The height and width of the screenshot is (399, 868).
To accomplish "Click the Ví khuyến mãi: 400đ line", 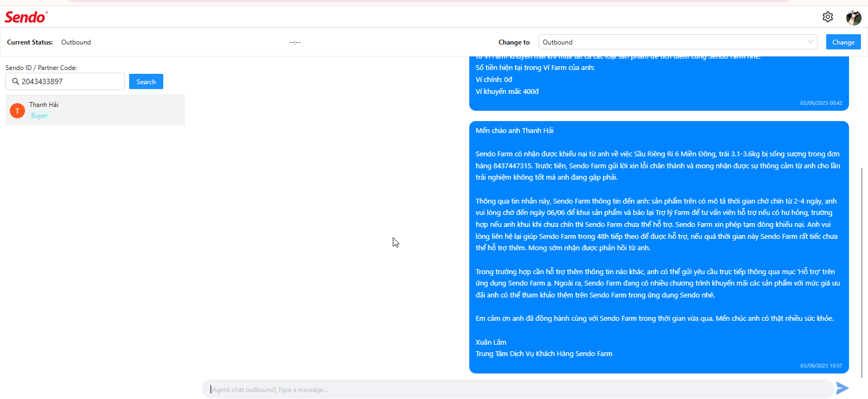I will pos(507,92).
